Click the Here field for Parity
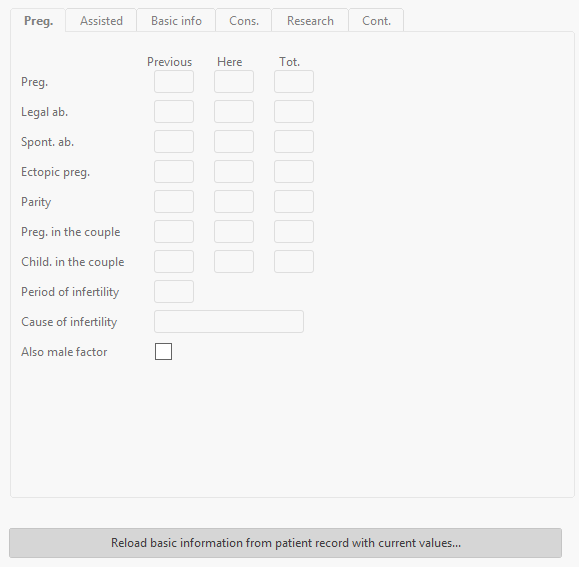The image size is (579, 567). tap(234, 202)
